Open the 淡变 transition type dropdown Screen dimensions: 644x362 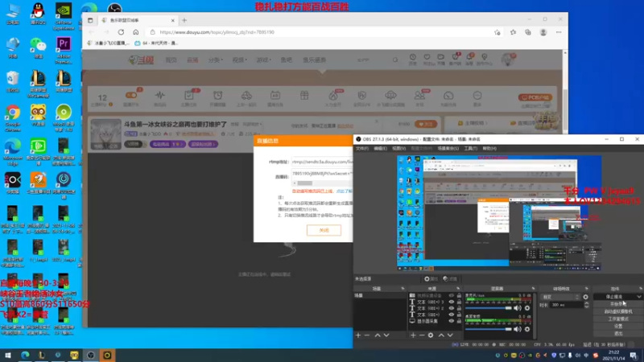coord(560,297)
